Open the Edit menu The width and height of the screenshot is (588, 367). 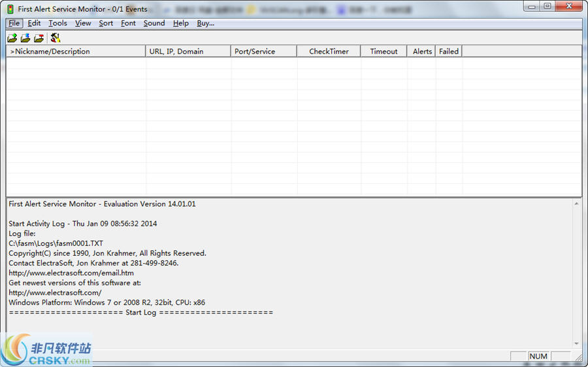coord(34,24)
